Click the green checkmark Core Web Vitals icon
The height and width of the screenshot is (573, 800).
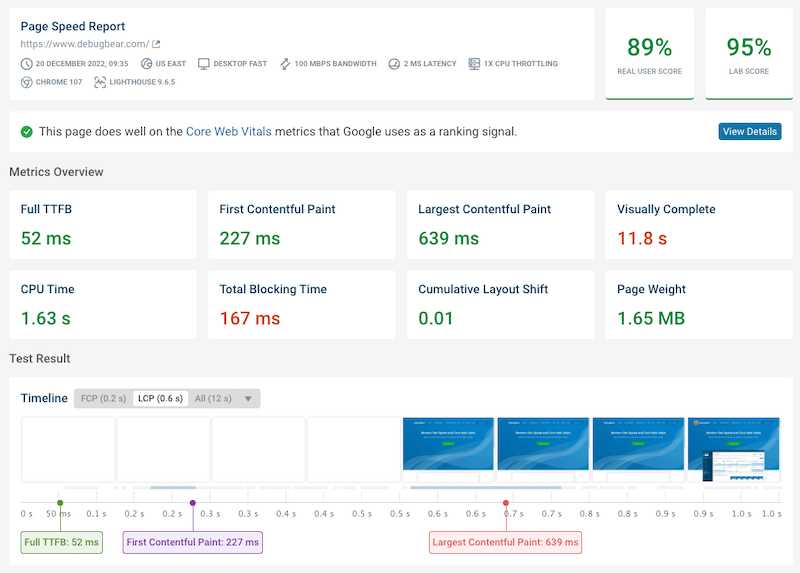pyautogui.click(x=26, y=132)
